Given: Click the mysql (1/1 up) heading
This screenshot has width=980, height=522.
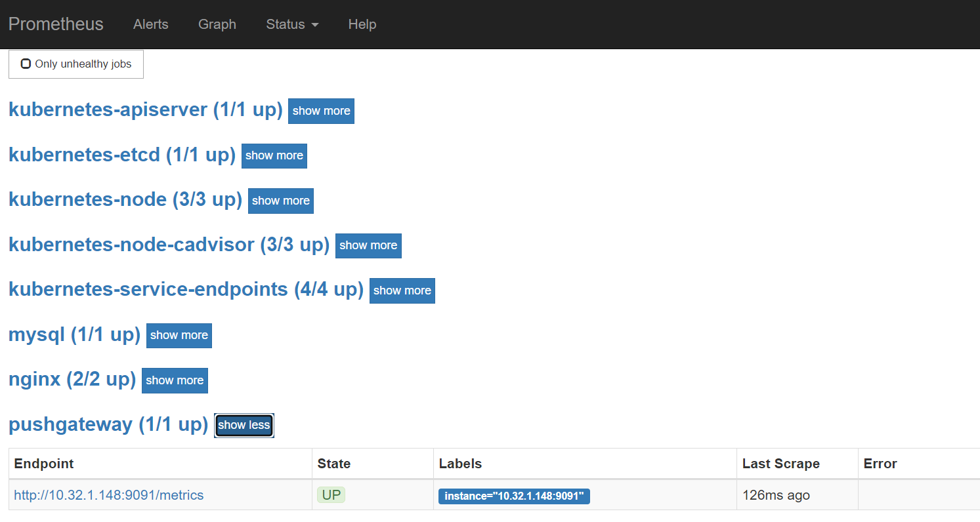Looking at the screenshot, I should pos(75,334).
